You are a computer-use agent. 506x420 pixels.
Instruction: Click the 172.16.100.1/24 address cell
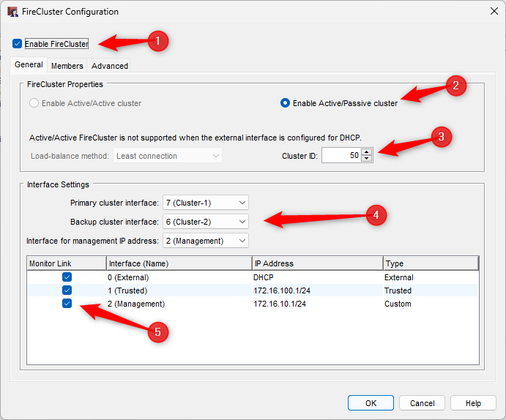click(x=282, y=290)
